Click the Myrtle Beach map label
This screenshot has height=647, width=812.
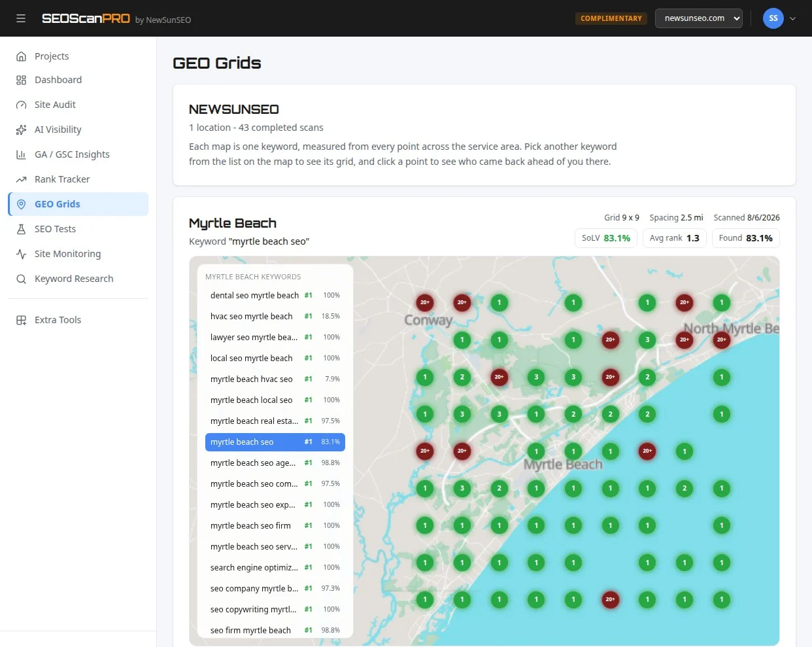[x=563, y=464]
